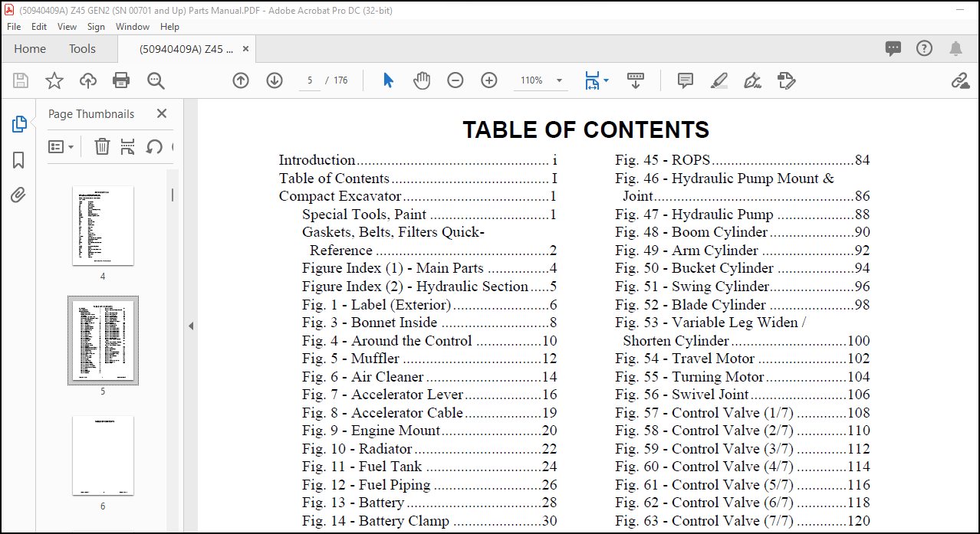Click 'Special Tools, Paint' entry

pos(429,215)
